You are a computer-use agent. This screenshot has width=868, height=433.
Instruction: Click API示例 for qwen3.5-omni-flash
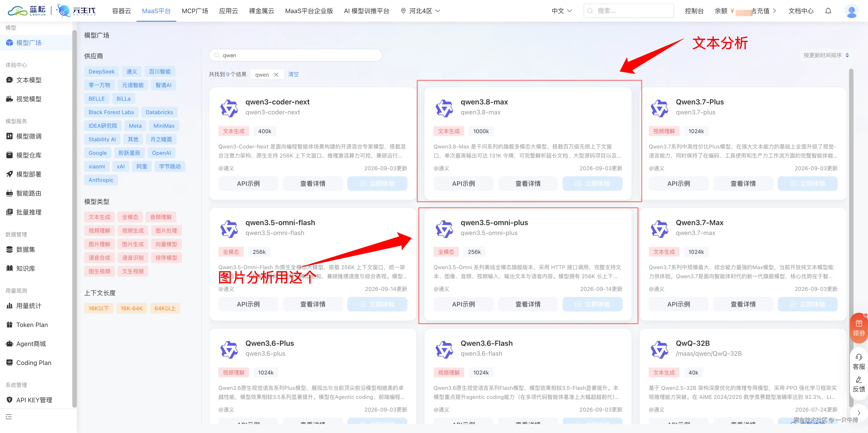[x=248, y=304]
